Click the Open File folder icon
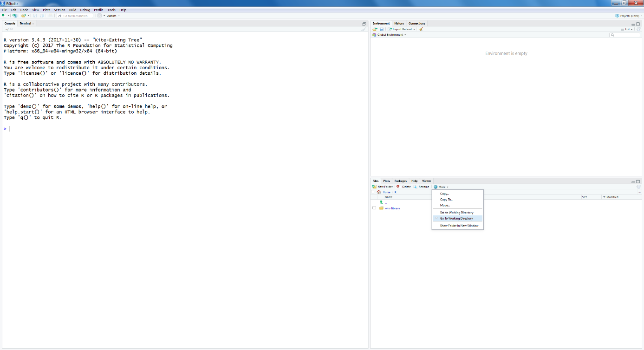Image resolution: width=644 pixels, height=350 pixels. tap(24, 16)
